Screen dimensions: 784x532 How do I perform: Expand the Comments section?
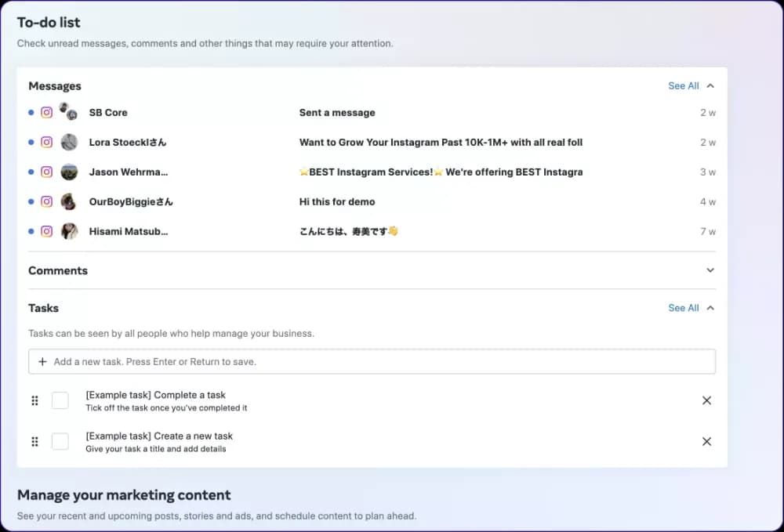tap(710, 270)
